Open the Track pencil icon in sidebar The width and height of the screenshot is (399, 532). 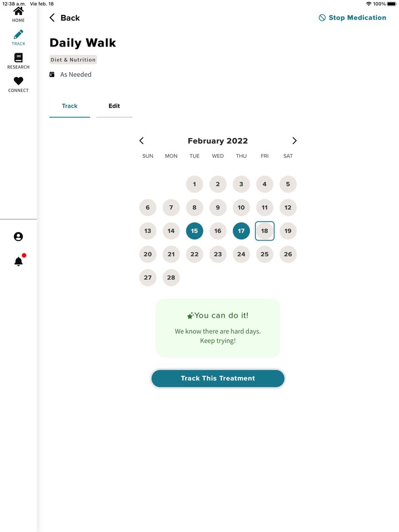[18, 37]
